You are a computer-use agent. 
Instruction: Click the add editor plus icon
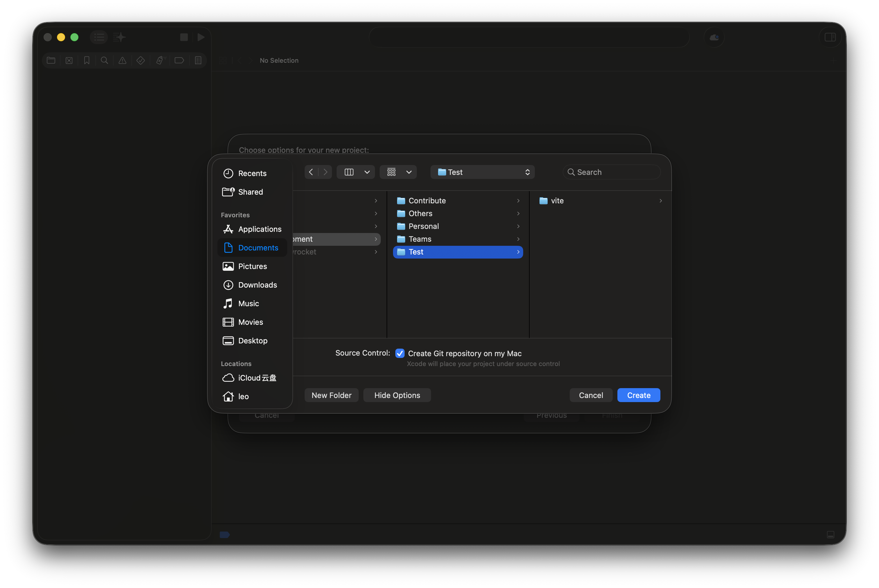tap(833, 60)
